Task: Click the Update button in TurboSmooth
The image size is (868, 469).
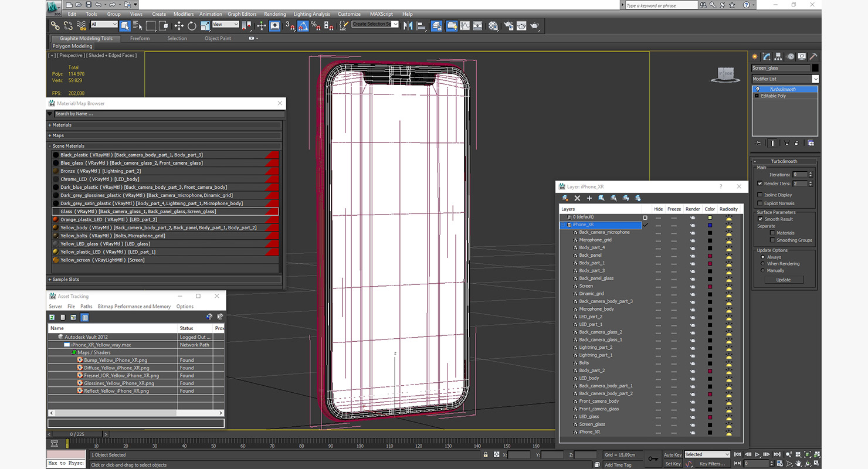Action: coord(784,280)
